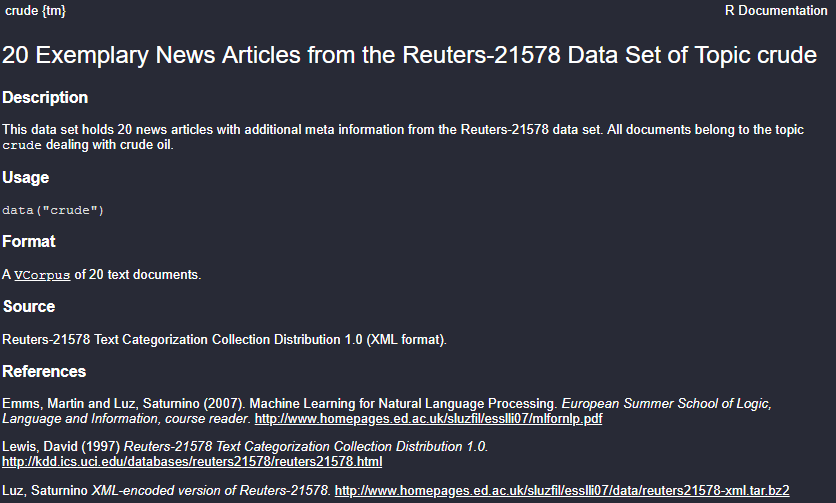The width and height of the screenshot is (836, 503).
Task: Click the 'Description' section heading
Action: point(45,98)
